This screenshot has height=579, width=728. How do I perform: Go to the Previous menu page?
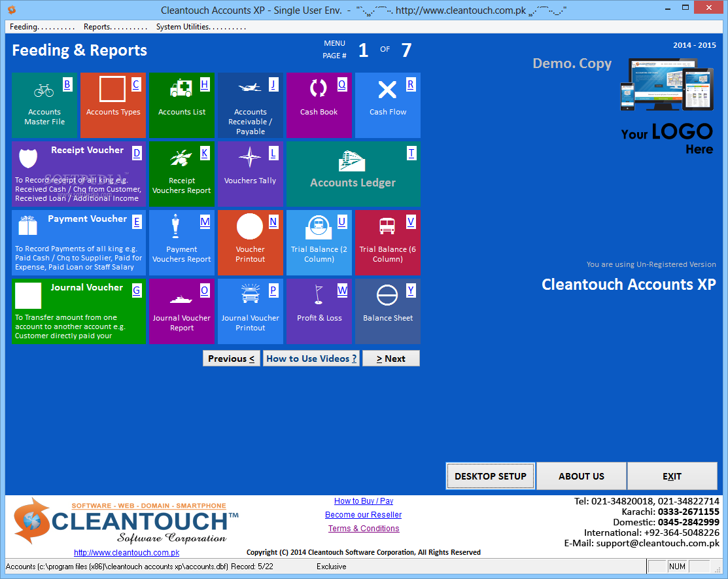[231, 359]
